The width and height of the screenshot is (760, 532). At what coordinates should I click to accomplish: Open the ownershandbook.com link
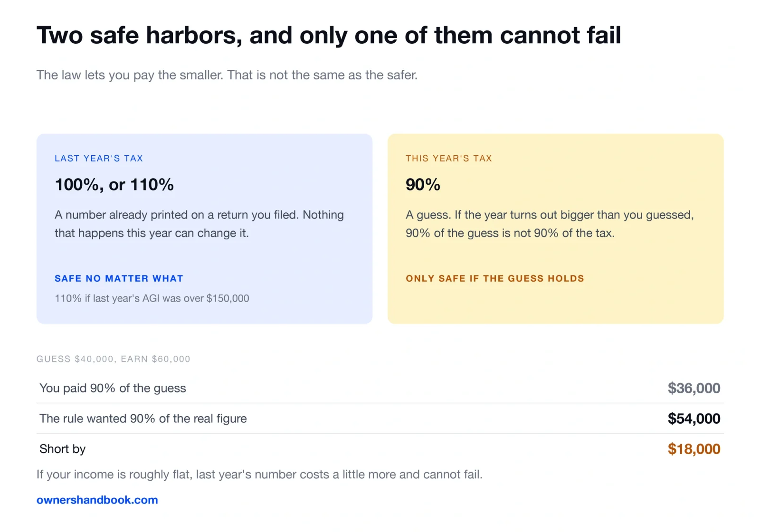click(x=97, y=500)
